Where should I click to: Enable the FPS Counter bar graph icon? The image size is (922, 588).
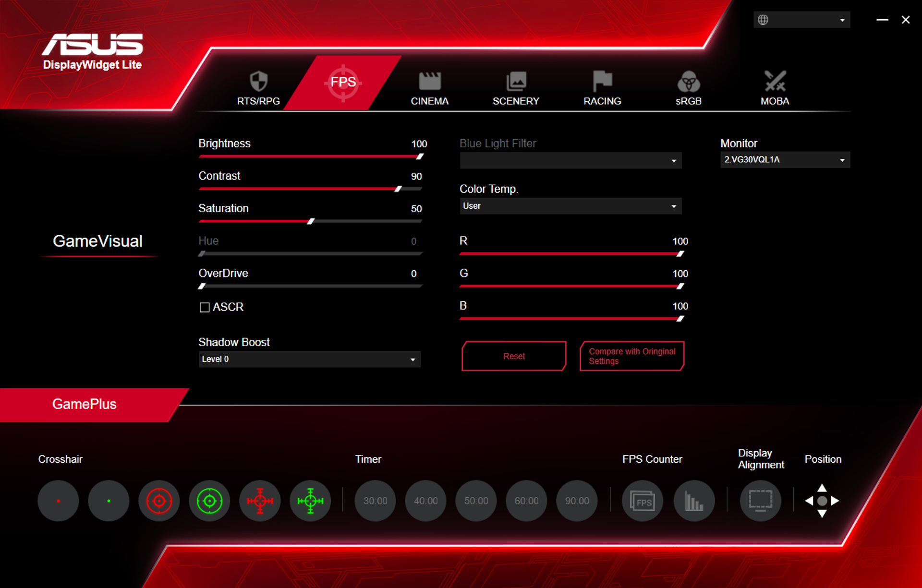coord(694,501)
